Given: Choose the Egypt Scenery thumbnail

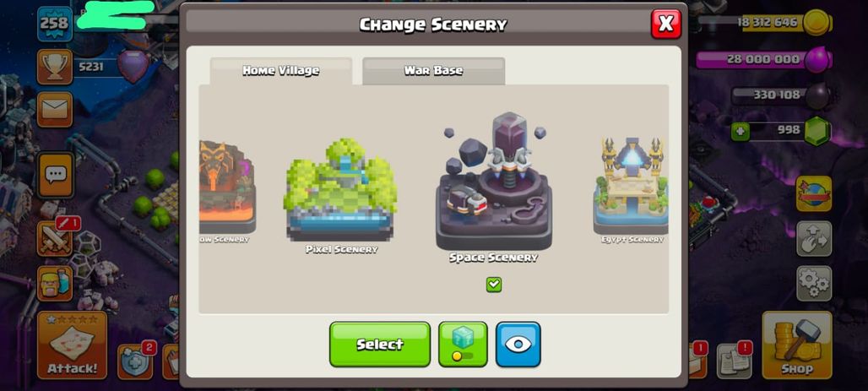Looking at the screenshot, I should point(631,187).
